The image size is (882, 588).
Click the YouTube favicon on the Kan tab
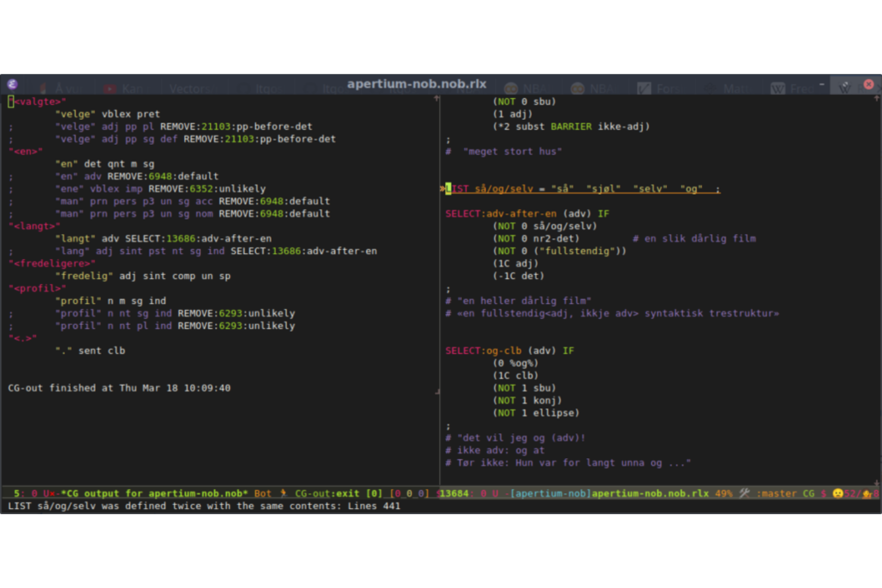point(110,88)
